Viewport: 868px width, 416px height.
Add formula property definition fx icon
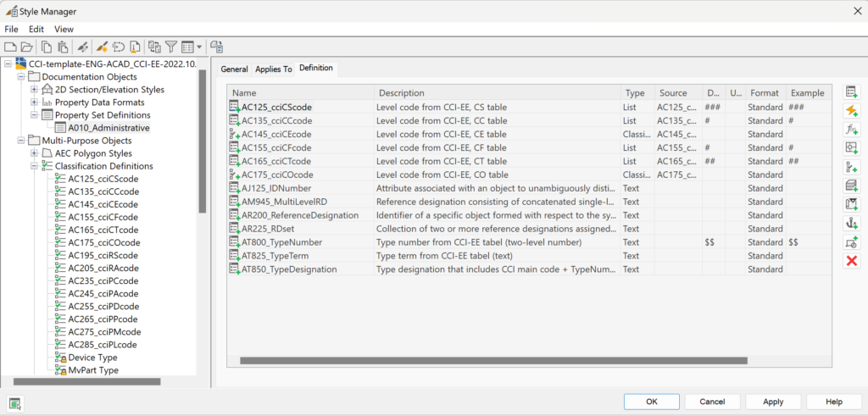point(852,130)
